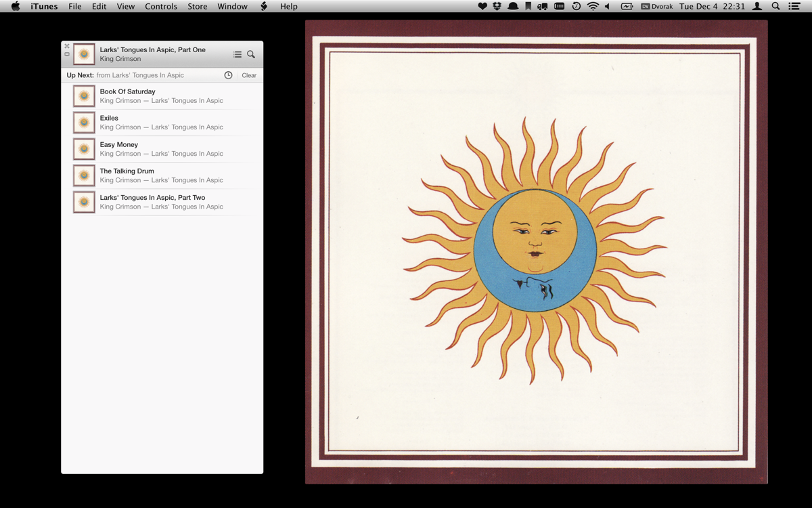This screenshot has width=812, height=508.
Task: Open the Apple menu
Action: pos(16,6)
